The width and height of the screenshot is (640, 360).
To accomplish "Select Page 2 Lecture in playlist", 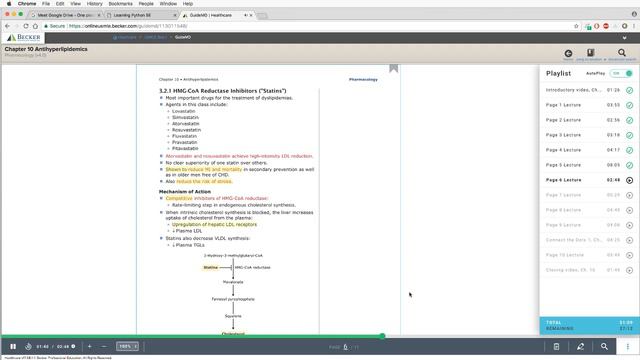I will coord(589,120).
